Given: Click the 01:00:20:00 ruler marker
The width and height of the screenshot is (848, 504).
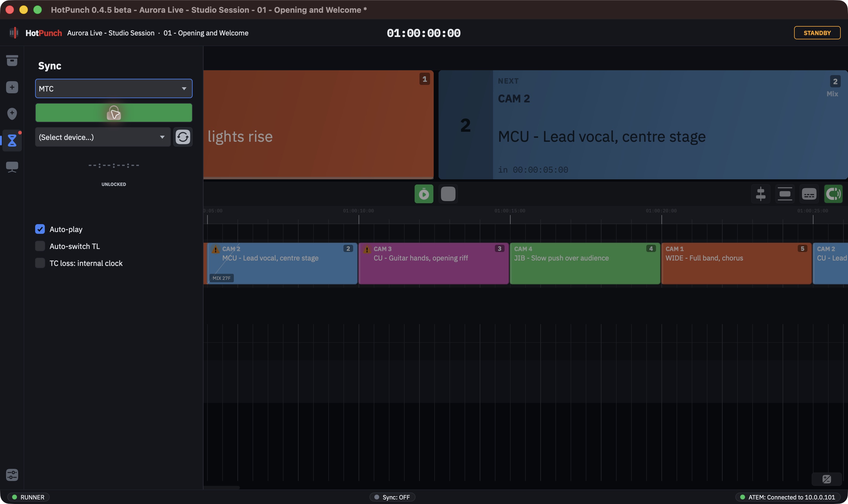Looking at the screenshot, I should coord(661,211).
